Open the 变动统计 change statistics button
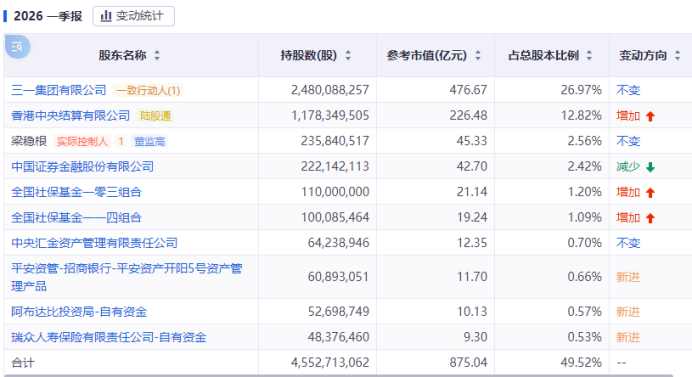This screenshot has height=377, width=692. click(133, 16)
